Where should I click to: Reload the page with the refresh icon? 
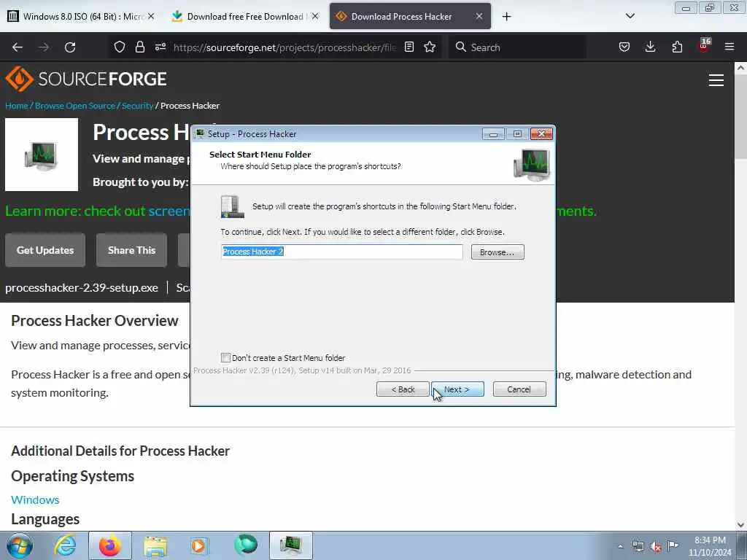click(70, 47)
